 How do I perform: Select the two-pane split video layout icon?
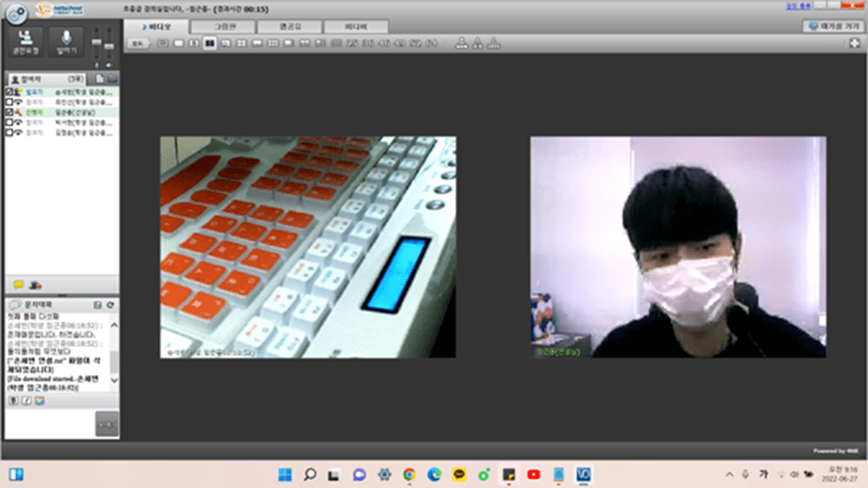pyautogui.click(x=210, y=43)
